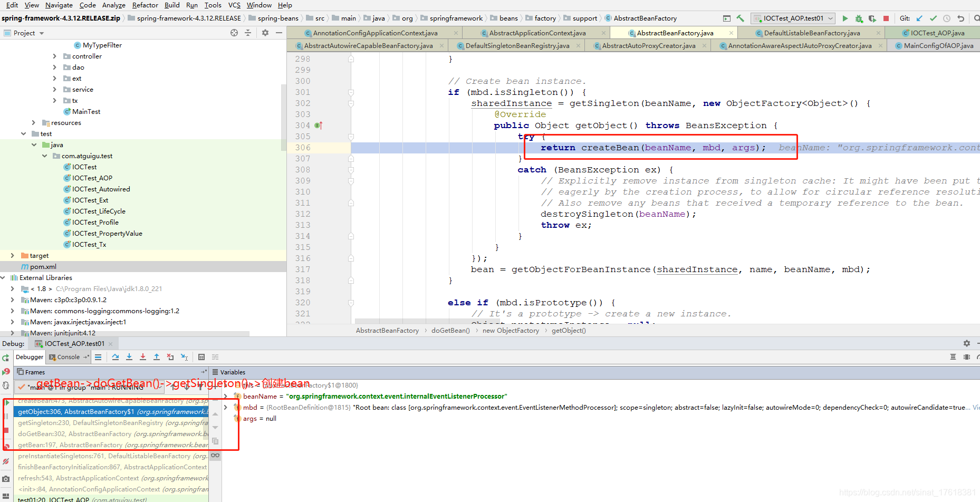
Task: Switch to AbstractAutoProxyCreator.java tab
Action: coord(649,46)
